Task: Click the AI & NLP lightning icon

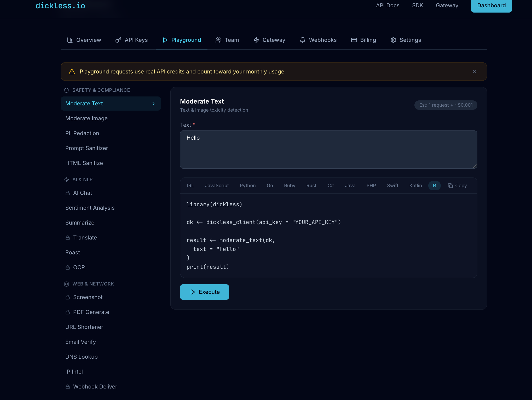Action: [x=66, y=180]
